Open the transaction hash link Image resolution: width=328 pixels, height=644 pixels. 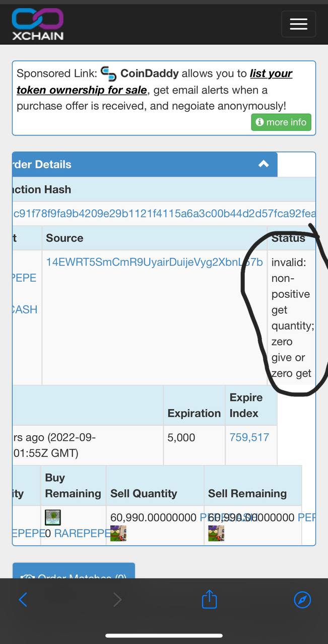pos(164,214)
